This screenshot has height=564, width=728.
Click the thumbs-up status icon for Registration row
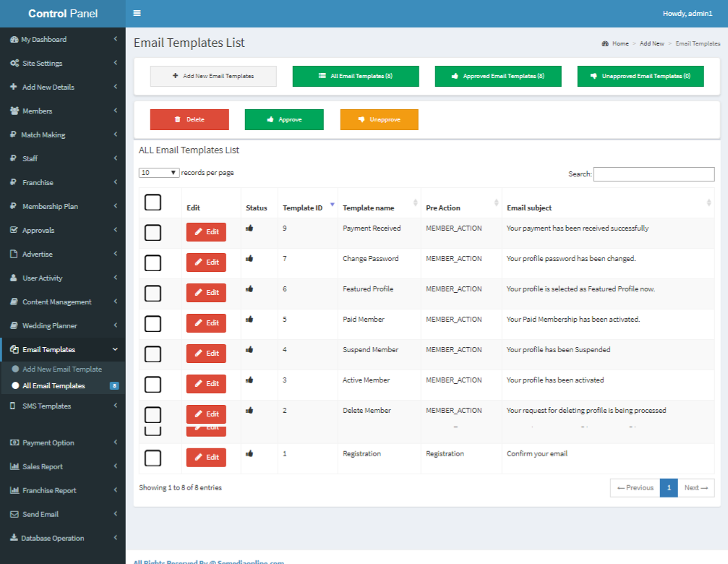coord(249,453)
